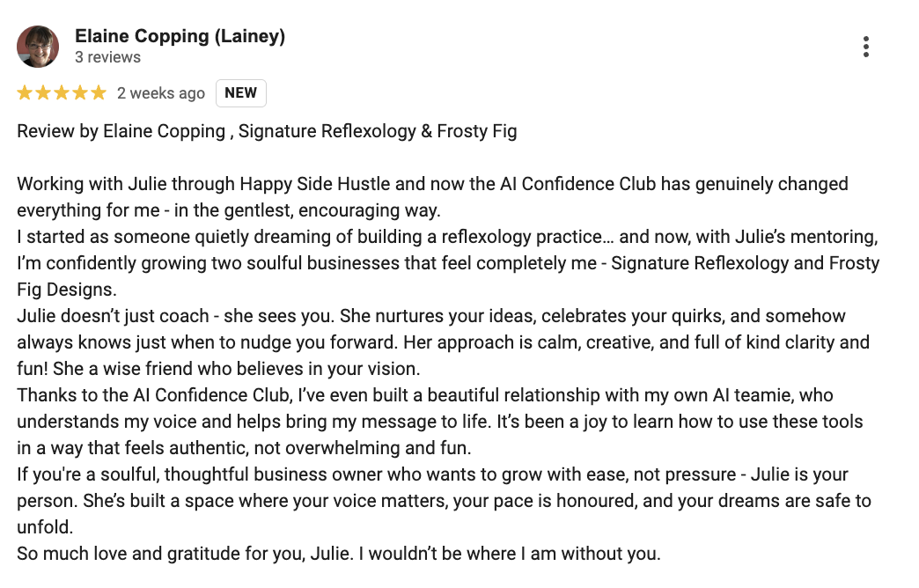The width and height of the screenshot is (919, 588).
Task: Click the line starting "Thanks to the AI Confidence Club"
Action: pos(425,395)
